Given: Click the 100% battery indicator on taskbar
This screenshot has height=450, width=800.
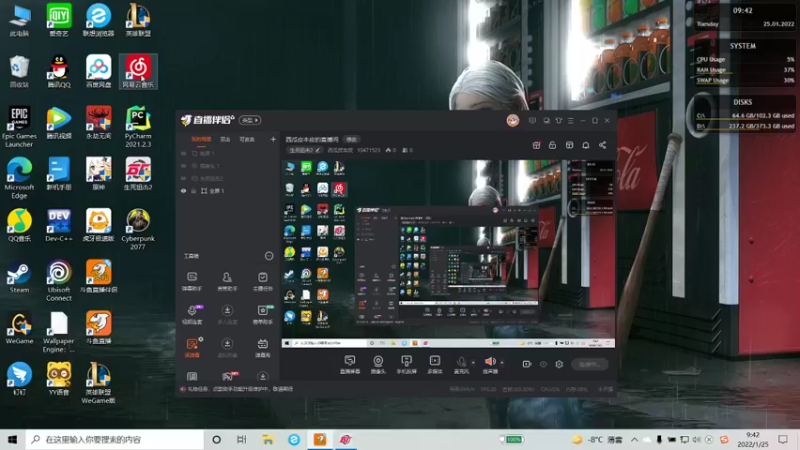Looking at the screenshot, I should pyautogui.click(x=512, y=439).
